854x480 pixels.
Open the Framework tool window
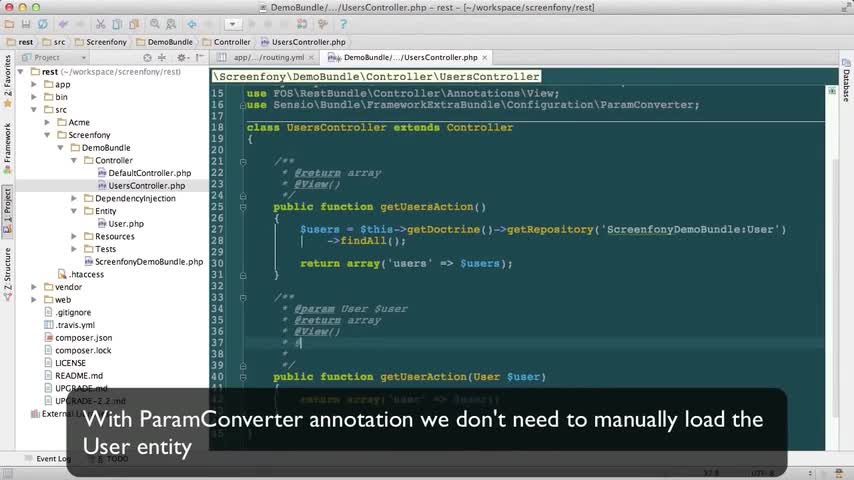(8, 148)
